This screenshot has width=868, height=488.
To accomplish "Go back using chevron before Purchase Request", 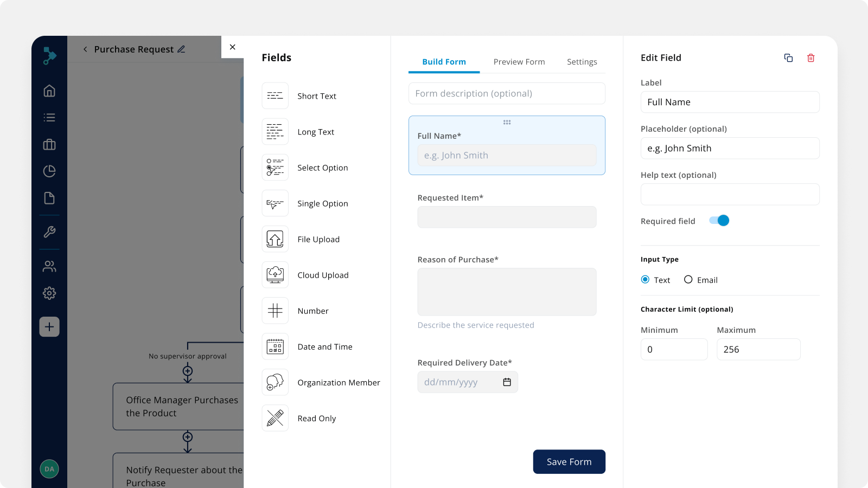I will point(85,49).
